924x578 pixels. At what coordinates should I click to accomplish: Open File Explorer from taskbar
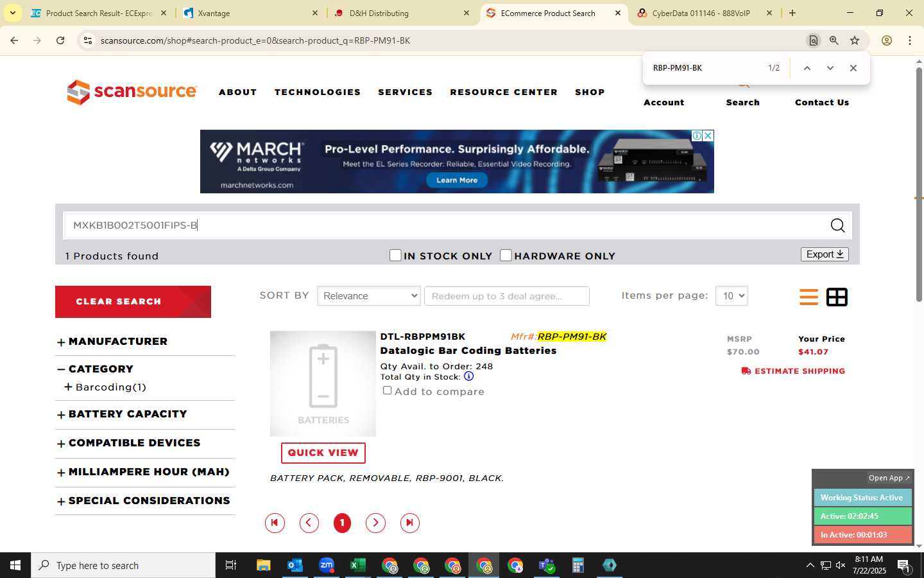pyautogui.click(x=264, y=565)
